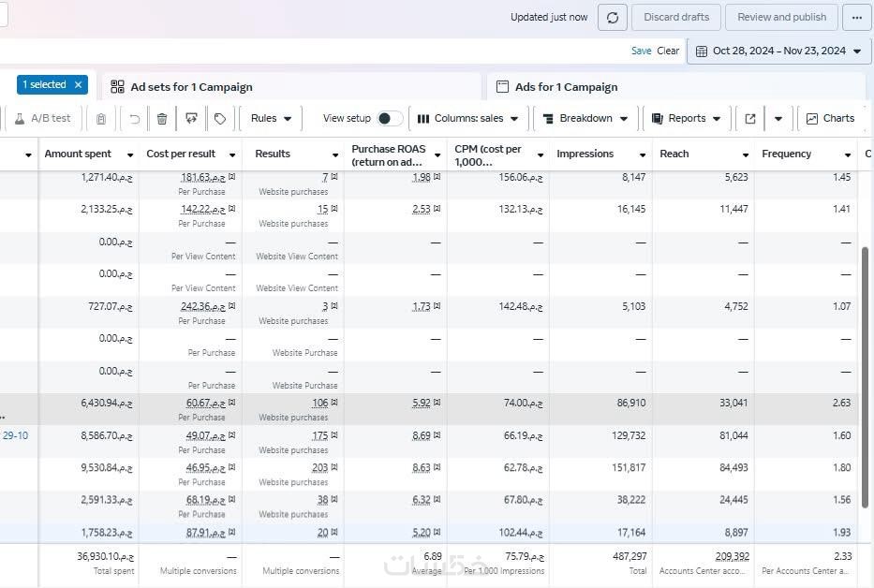
Task: Switch to Ad sets for 1 Campaign tab
Action: click(x=292, y=87)
